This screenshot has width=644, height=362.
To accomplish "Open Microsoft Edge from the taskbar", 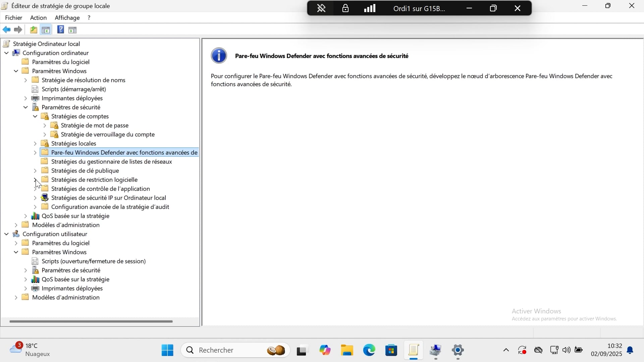I will [x=369, y=351].
